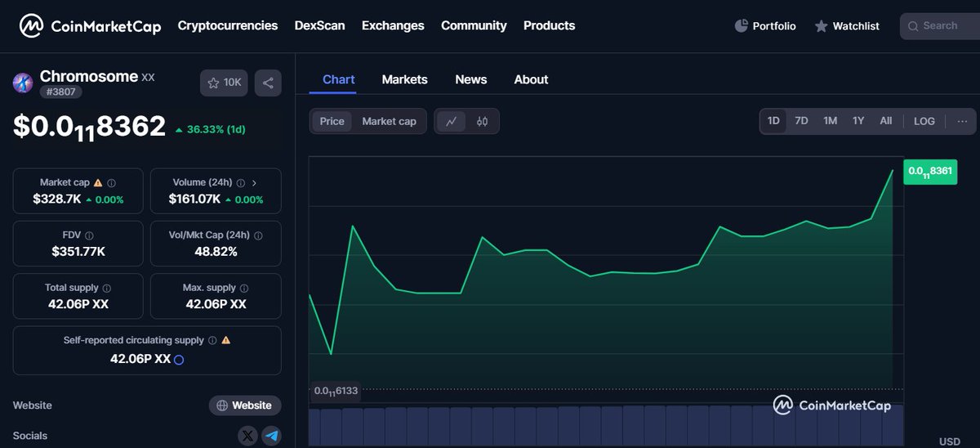Click the #3807 rank badge
The image size is (980, 448).
(x=60, y=92)
